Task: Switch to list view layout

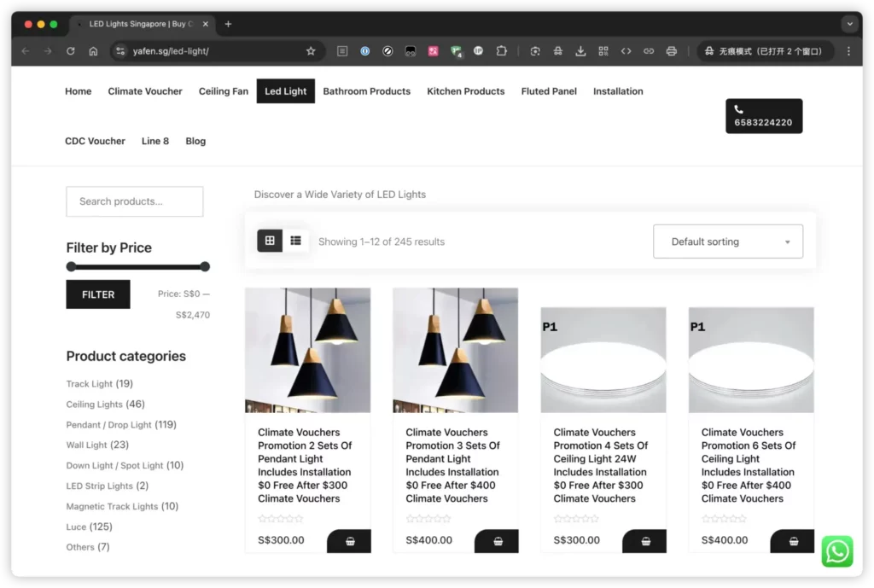Action: click(x=295, y=241)
